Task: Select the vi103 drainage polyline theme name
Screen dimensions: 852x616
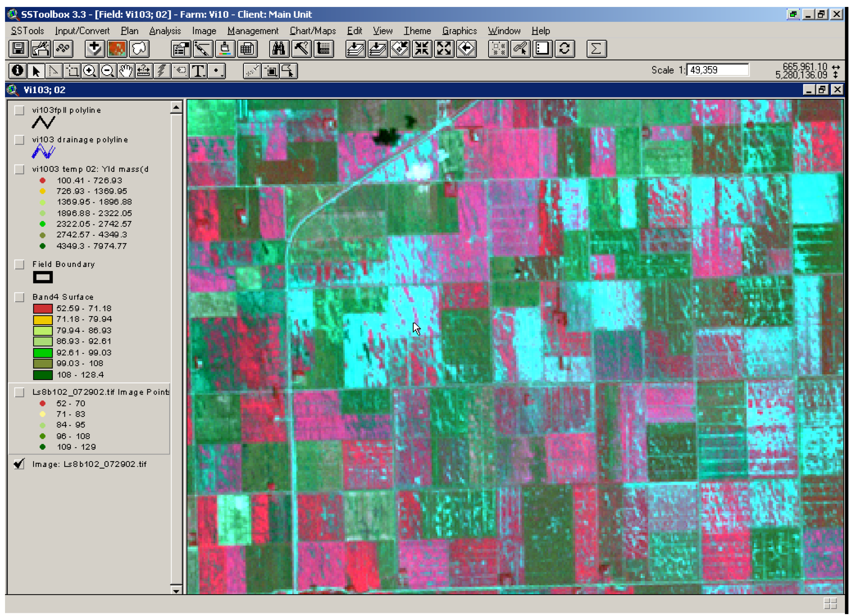Action: click(80, 140)
